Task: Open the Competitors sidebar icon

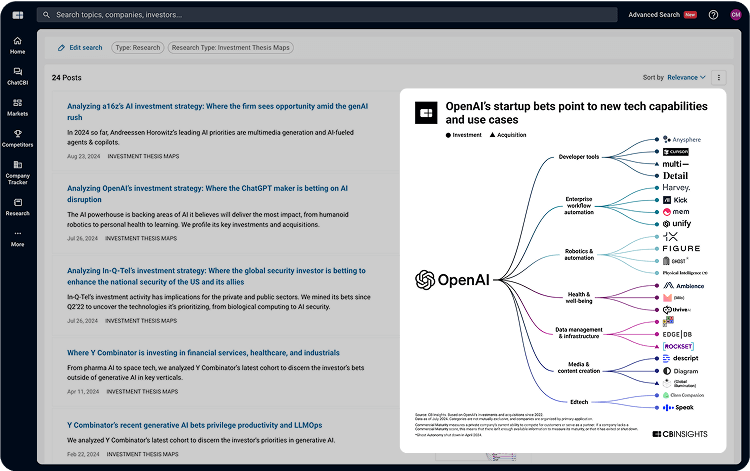Action: [x=17, y=139]
